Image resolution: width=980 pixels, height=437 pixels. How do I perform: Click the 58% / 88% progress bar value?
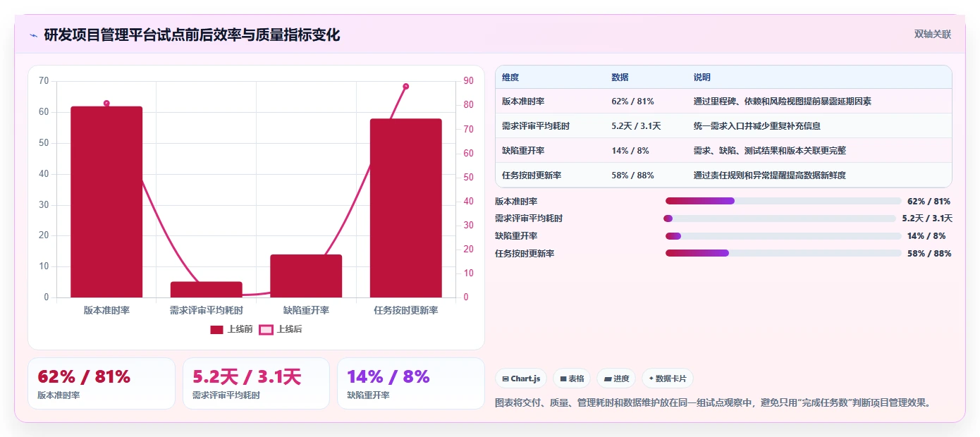pos(929,254)
